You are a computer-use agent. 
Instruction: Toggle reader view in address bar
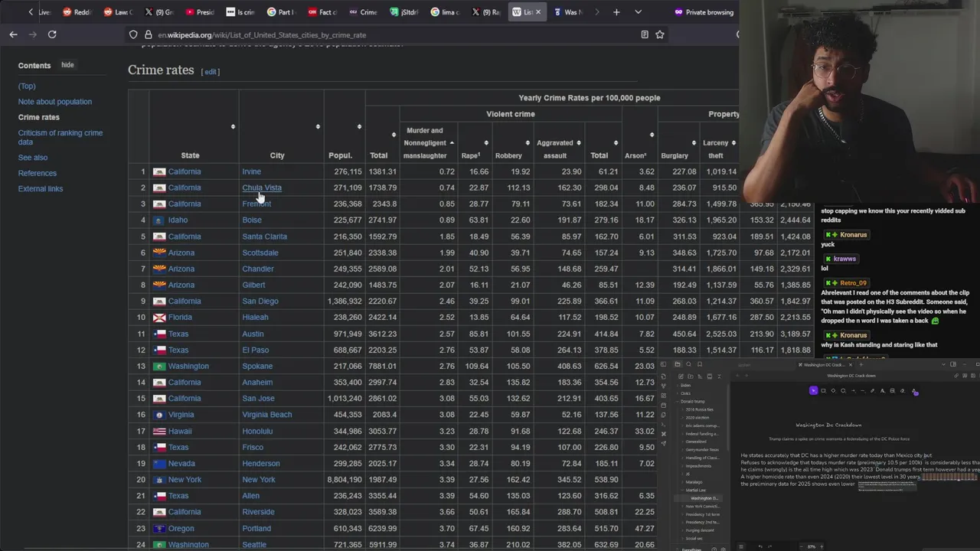pos(644,34)
